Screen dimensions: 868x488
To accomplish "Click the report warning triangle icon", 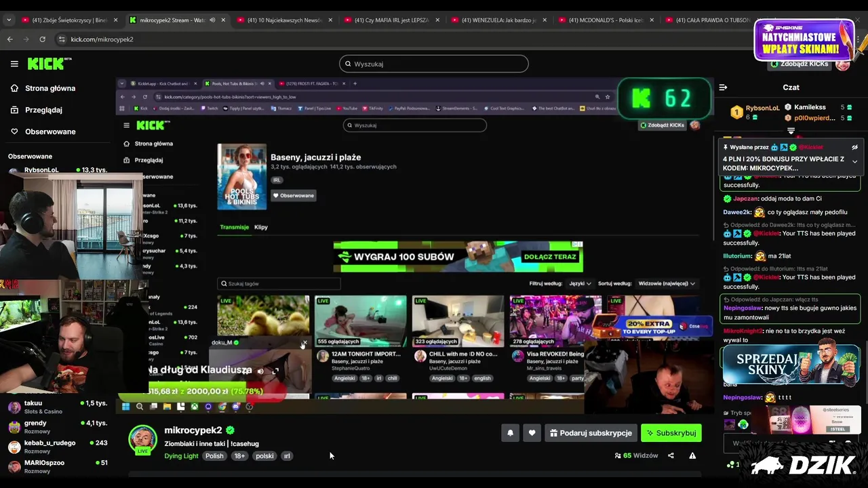I will [x=692, y=455].
